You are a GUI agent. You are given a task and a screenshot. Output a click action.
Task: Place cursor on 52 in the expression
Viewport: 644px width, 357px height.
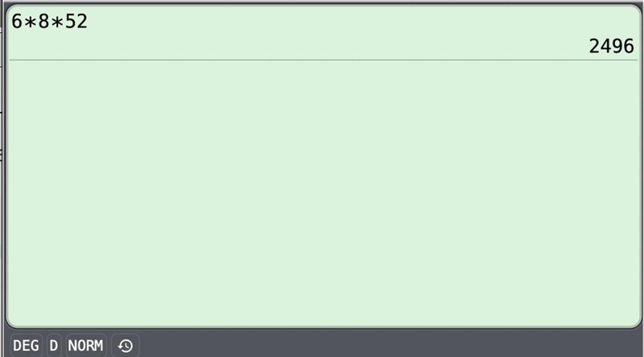click(76, 22)
